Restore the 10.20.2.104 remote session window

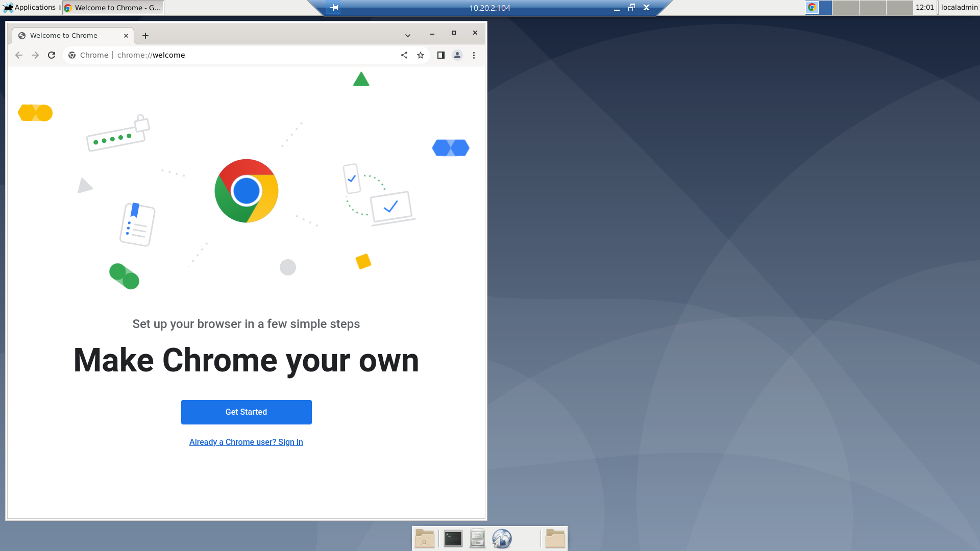coord(631,8)
